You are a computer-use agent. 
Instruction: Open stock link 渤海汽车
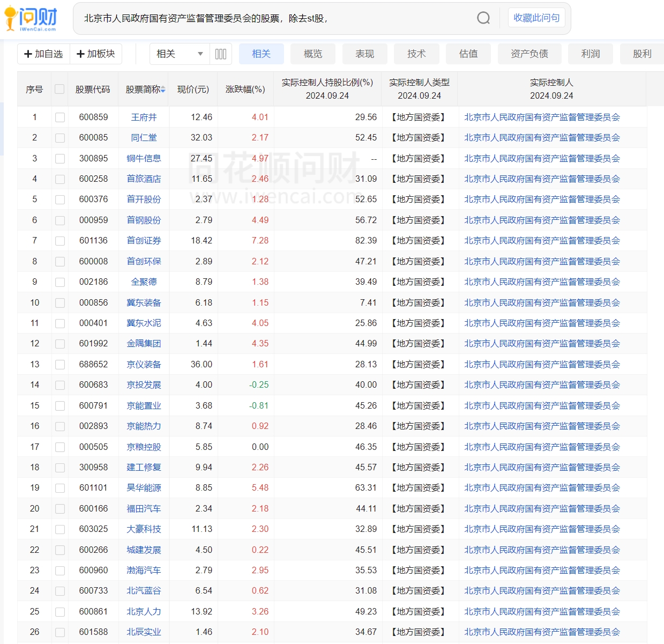[144, 570]
